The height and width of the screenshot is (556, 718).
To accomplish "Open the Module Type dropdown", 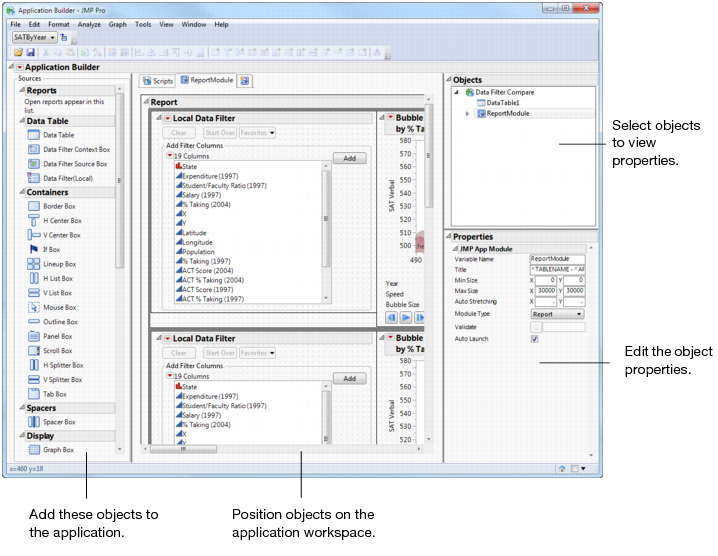I will (x=558, y=313).
